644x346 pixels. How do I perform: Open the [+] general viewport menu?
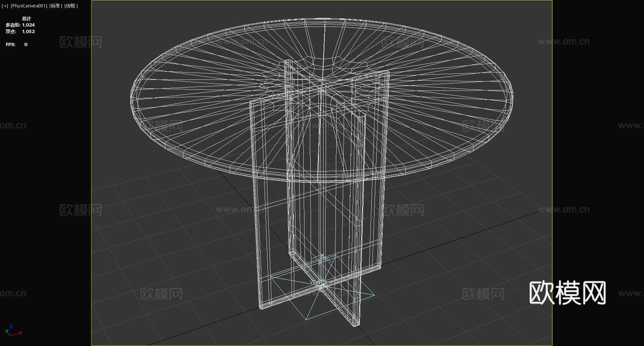pos(5,6)
